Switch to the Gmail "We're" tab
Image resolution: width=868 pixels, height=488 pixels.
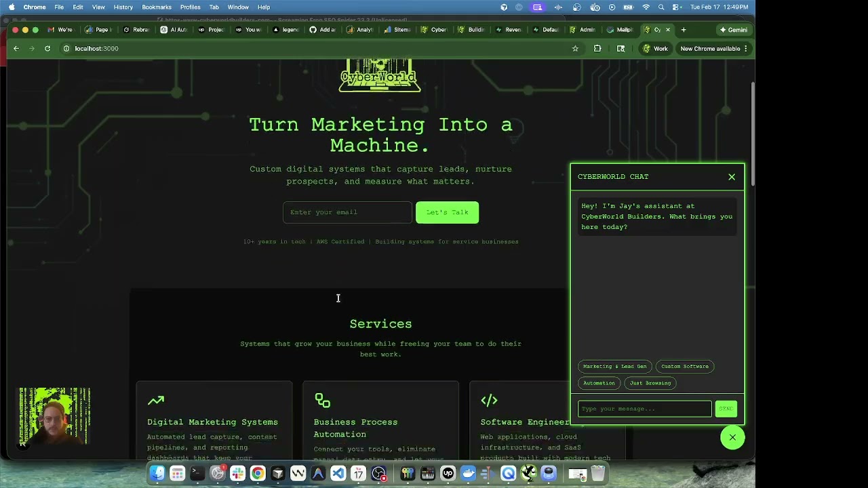60,30
